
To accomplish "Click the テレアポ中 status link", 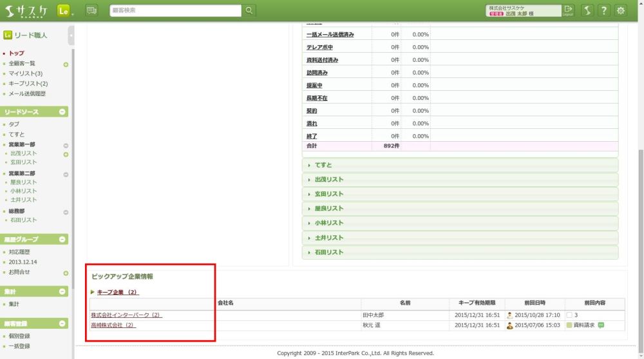I will 319,47.
